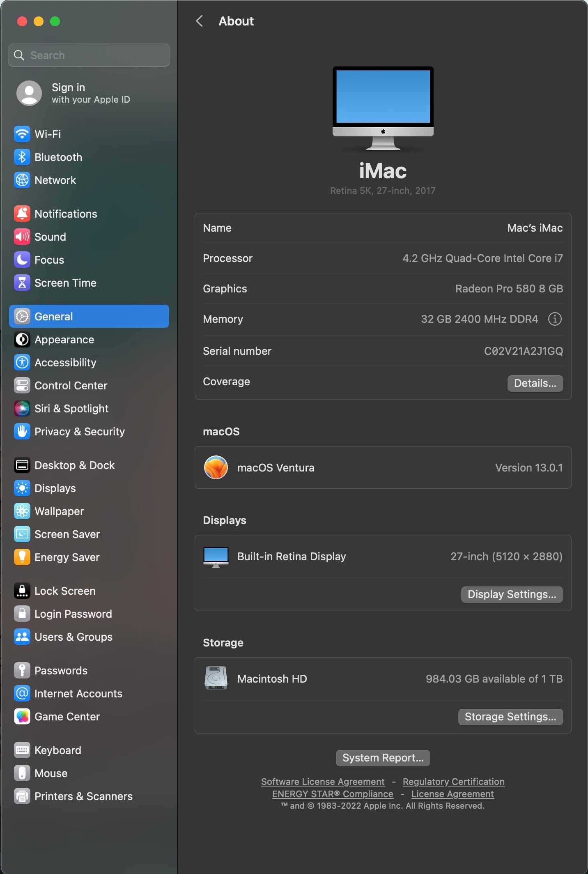Viewport: 588px width, 874px height.
Task: Show memory info circle icon
Action: click(555, 319)
